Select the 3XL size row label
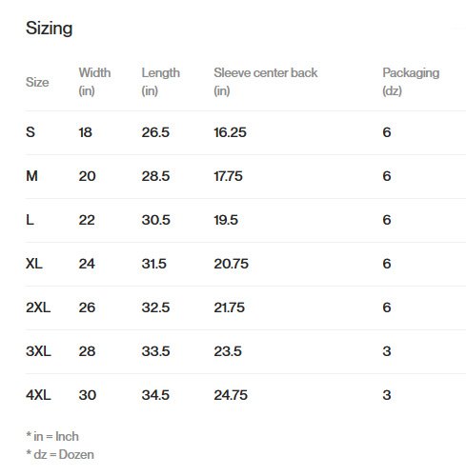The image size is (466, 476). 38,351
